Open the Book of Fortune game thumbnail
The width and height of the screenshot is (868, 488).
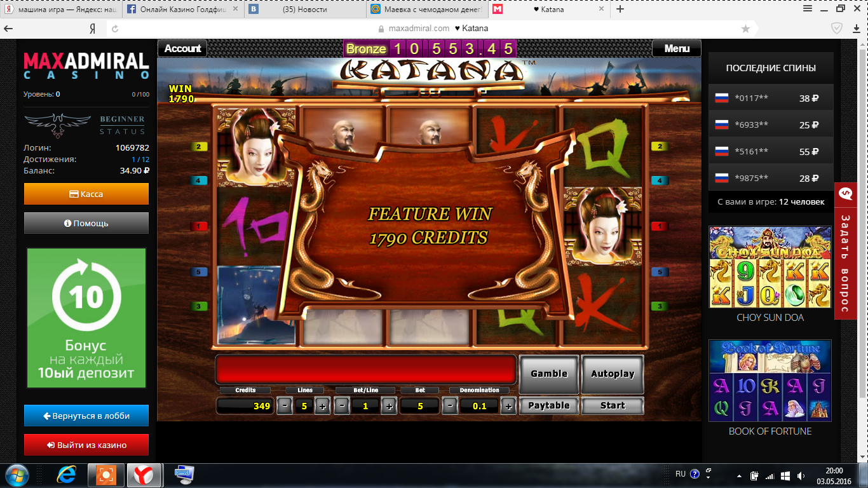point(770,381)
